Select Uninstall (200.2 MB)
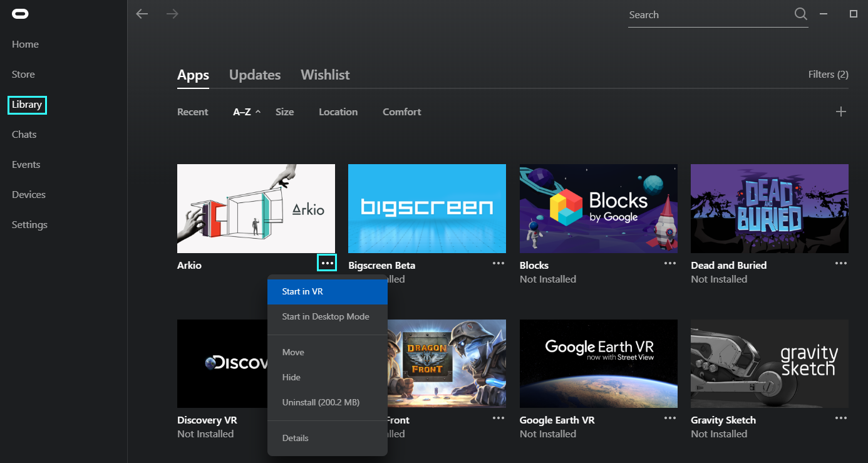Viewport: 868px width, 463px height. click(x=328, y=403)
